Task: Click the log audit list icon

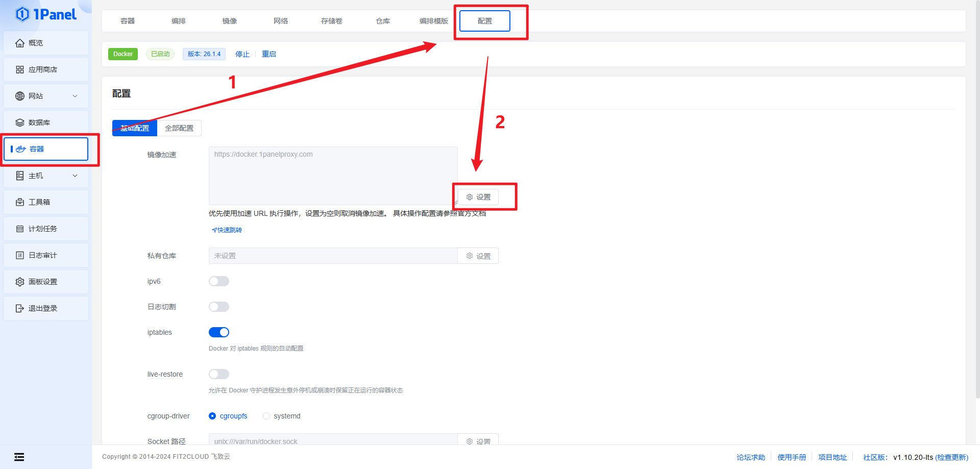Action: [x=20, y=255]
